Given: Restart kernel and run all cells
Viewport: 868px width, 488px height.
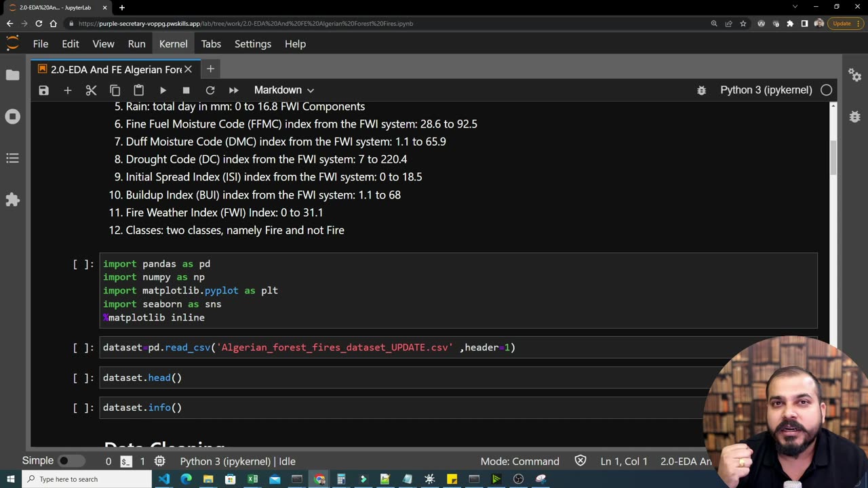Looking at the screenshot, I should tap(233, 90).
